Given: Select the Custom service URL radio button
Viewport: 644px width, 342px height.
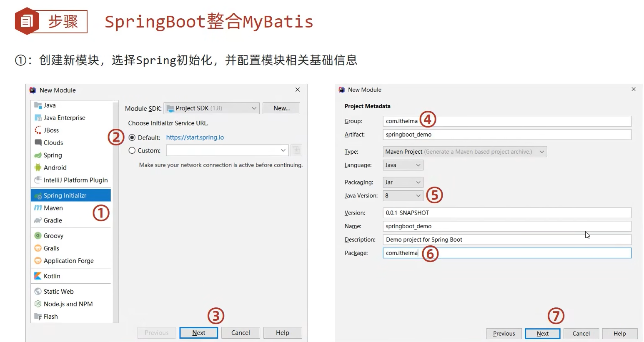Looking at the screenshot, I should point(132,150).
